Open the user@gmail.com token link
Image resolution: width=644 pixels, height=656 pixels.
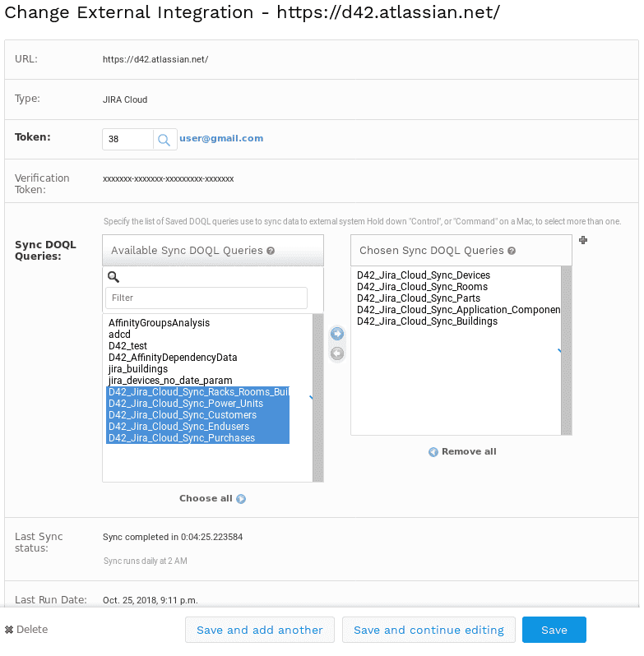pyautogui.click(x=222, y=139)
